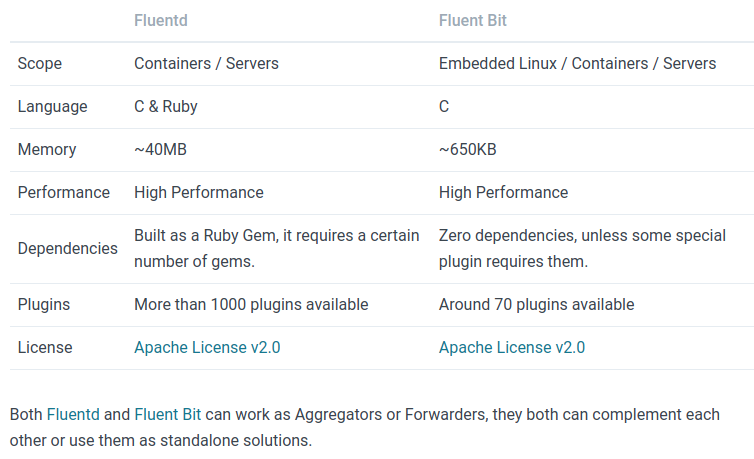Select the Dependencies row label
This screenshot has width=754, height=459.
tap(68, 248)
